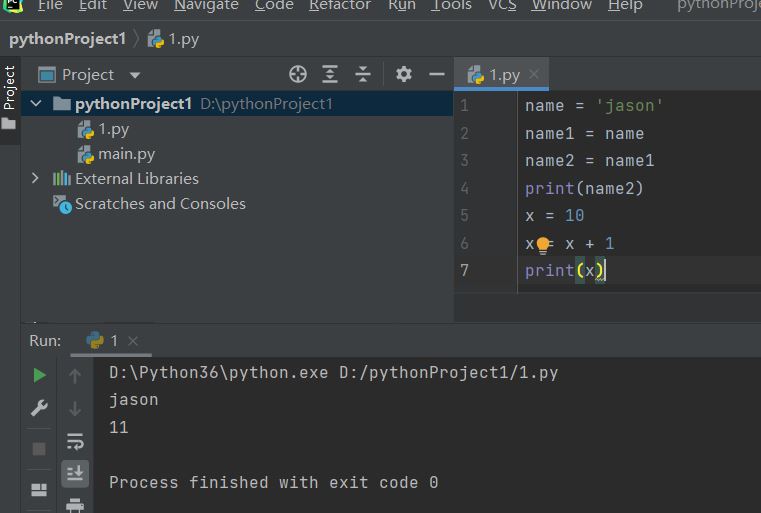
Task: Toggle scroll to end in Run console
Action: [75, 472]
